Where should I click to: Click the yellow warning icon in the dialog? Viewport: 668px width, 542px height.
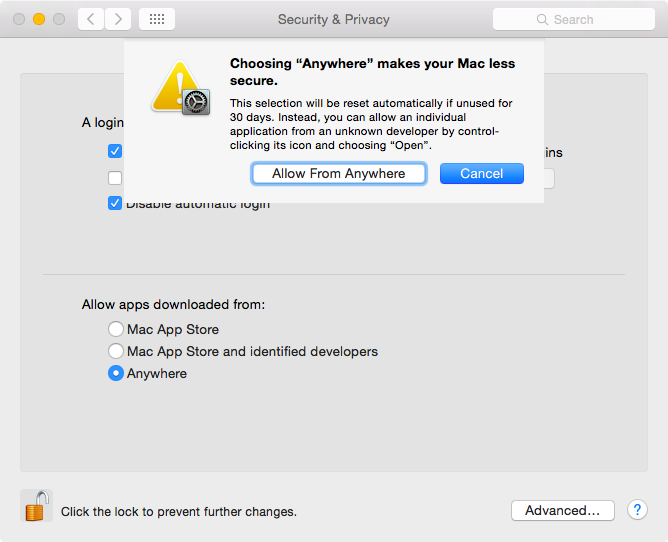[181, 87]
